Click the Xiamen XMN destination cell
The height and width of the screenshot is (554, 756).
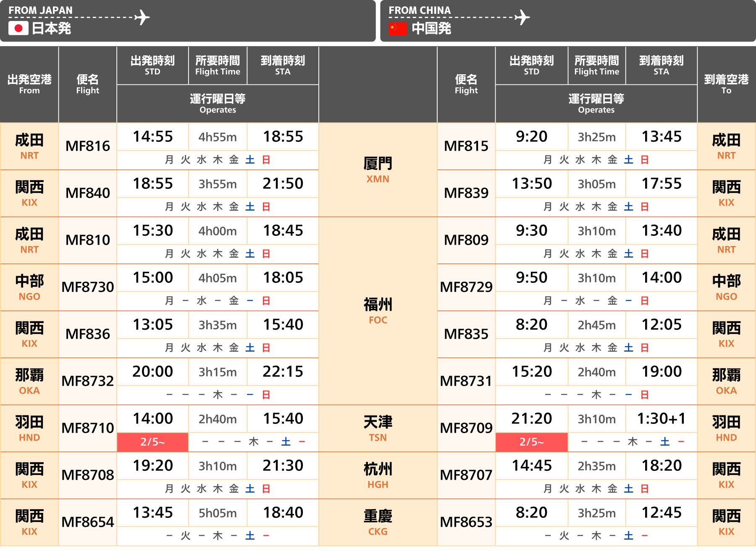point(378,170)
